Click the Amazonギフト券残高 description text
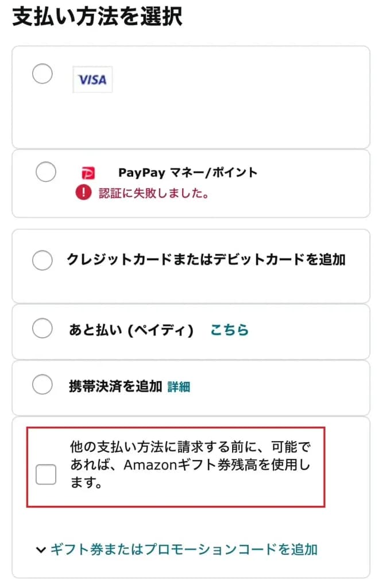The image size is (382, 588). (x=190, y=465)
